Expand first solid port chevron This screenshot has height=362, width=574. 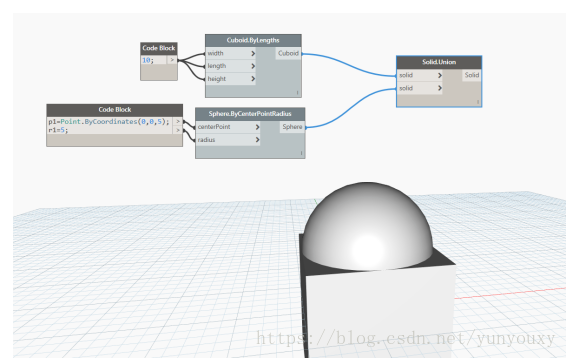coord(440,75)
